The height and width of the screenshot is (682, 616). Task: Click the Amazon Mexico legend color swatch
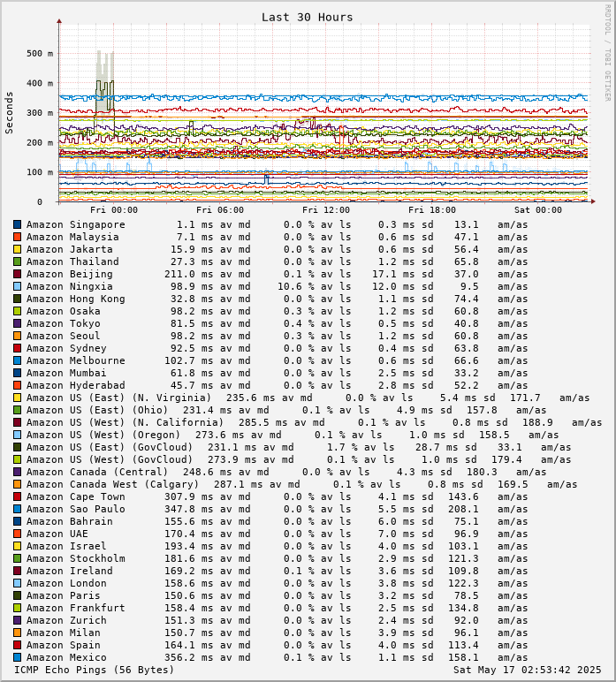tap(17, 657)
